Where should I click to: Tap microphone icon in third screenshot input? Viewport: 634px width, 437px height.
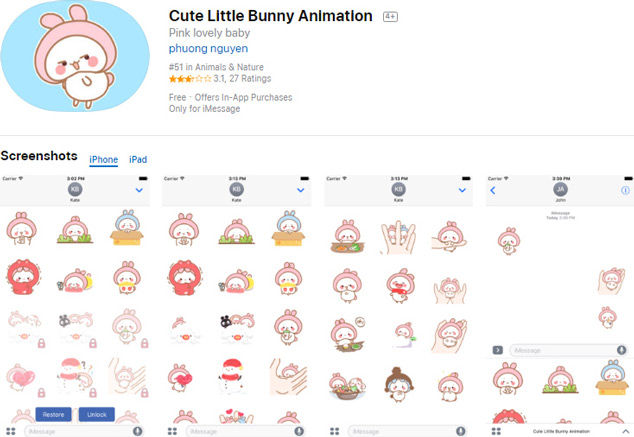coord(461,431)
